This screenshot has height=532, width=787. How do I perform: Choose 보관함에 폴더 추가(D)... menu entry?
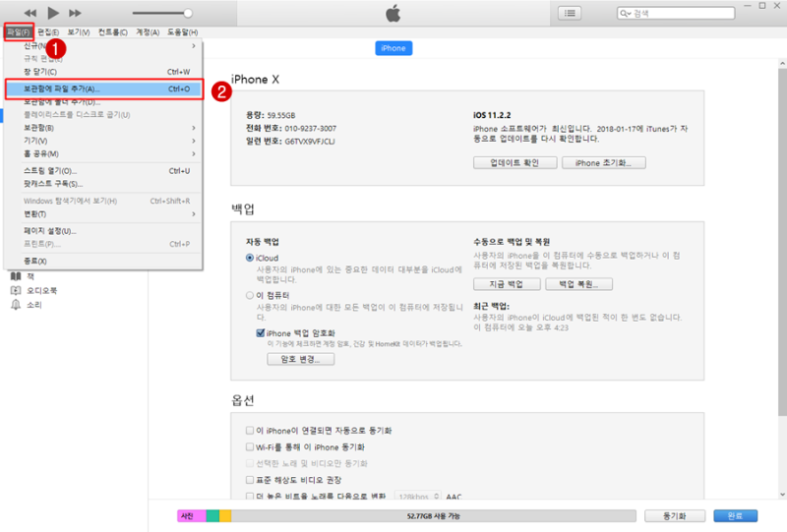104,102
